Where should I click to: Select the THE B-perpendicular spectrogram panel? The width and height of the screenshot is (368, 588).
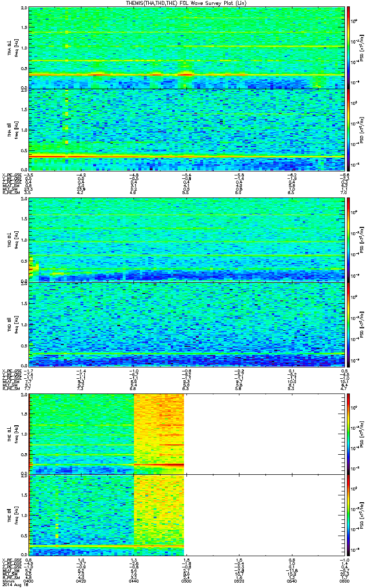185,433
